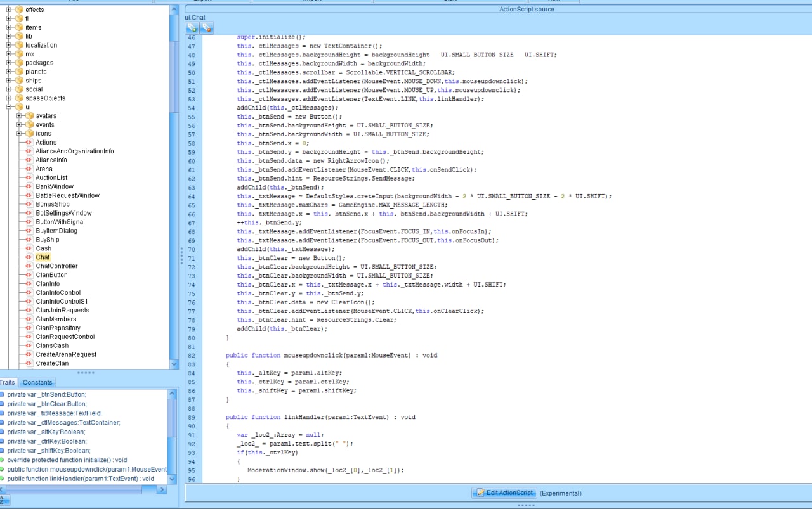812x509 pixels.
Task: Click the script icon beside AuctionList
Action: click(x=29, y=178)
